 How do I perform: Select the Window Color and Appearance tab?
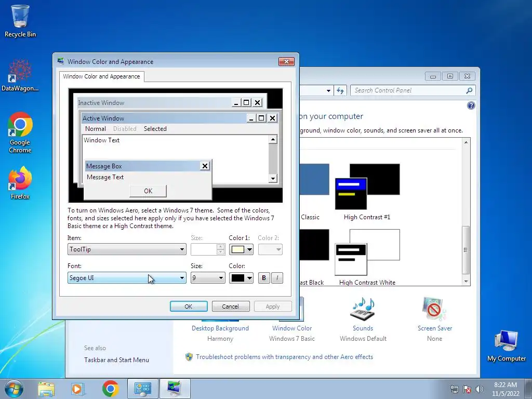(101, 76)
